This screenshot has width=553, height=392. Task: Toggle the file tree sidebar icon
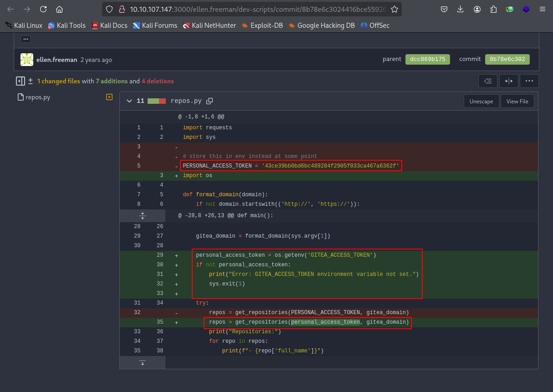(20, 81)
